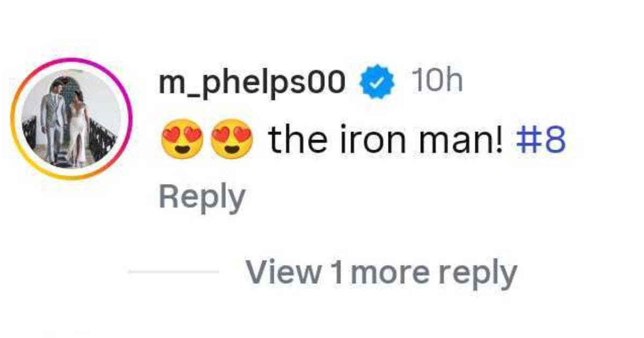Select the comment text 'the iron man!'
Screen dimensions: 644x338
pyautogui.click(x=386, y=138)
